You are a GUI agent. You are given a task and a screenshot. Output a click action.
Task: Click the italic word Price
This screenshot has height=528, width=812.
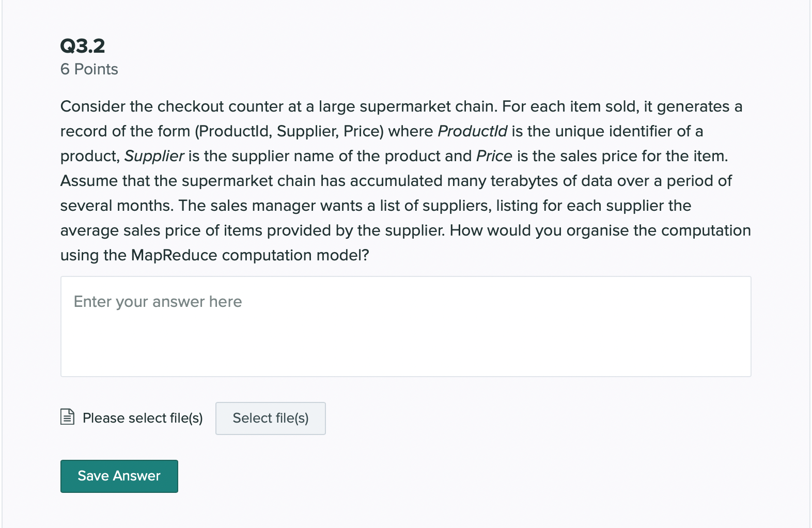click(494, 156)
